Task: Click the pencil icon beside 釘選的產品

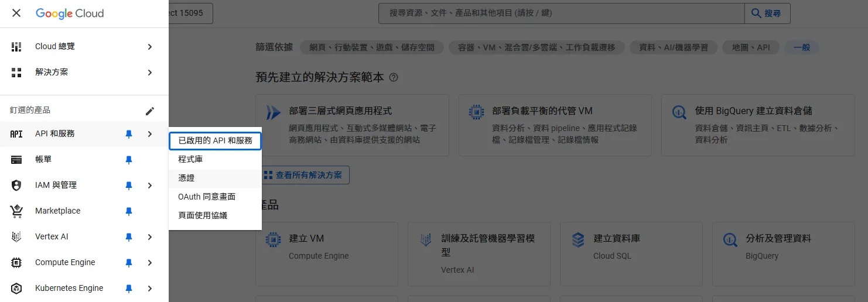Action: click(150, 111)
